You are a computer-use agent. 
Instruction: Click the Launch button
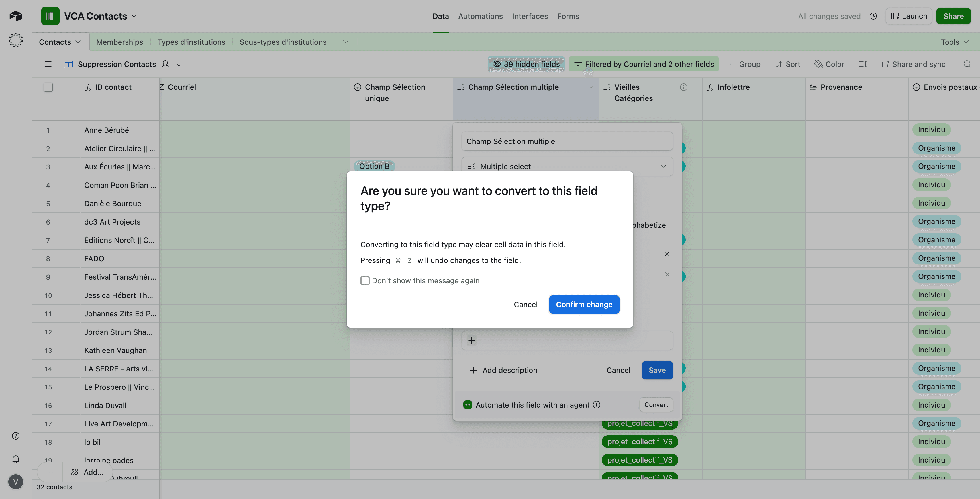tap(908, 16)
